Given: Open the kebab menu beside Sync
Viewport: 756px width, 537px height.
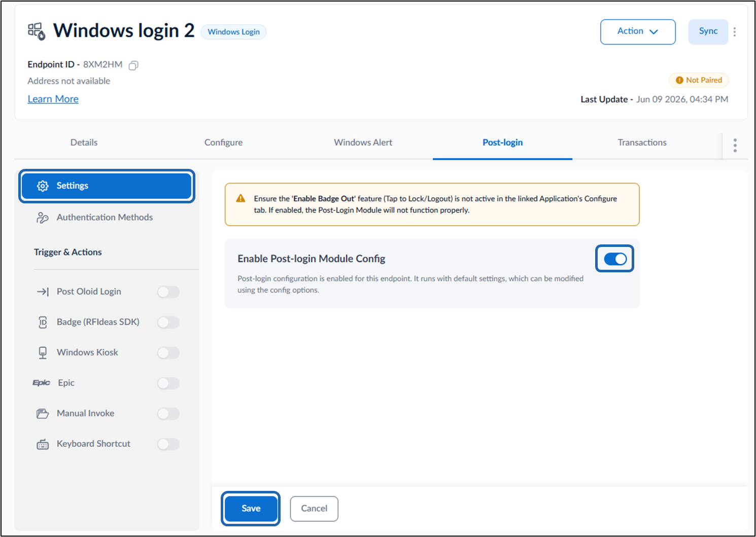Looking at the screenshot, I should (735, 32).
